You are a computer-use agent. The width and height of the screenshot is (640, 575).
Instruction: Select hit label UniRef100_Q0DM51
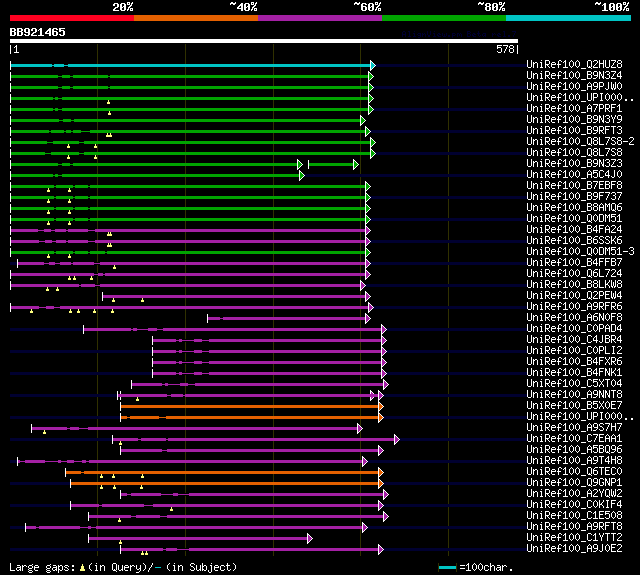point(574,219)
